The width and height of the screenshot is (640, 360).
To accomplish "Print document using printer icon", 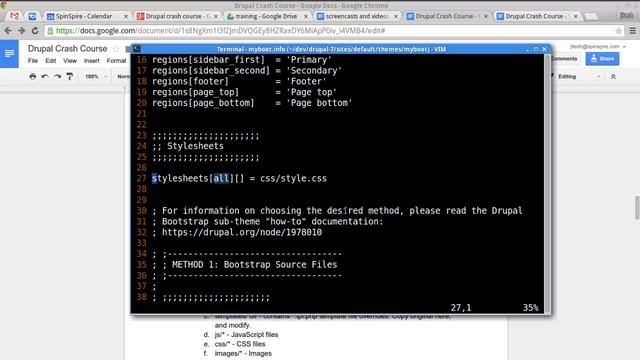I will click(x=33, y=76).
